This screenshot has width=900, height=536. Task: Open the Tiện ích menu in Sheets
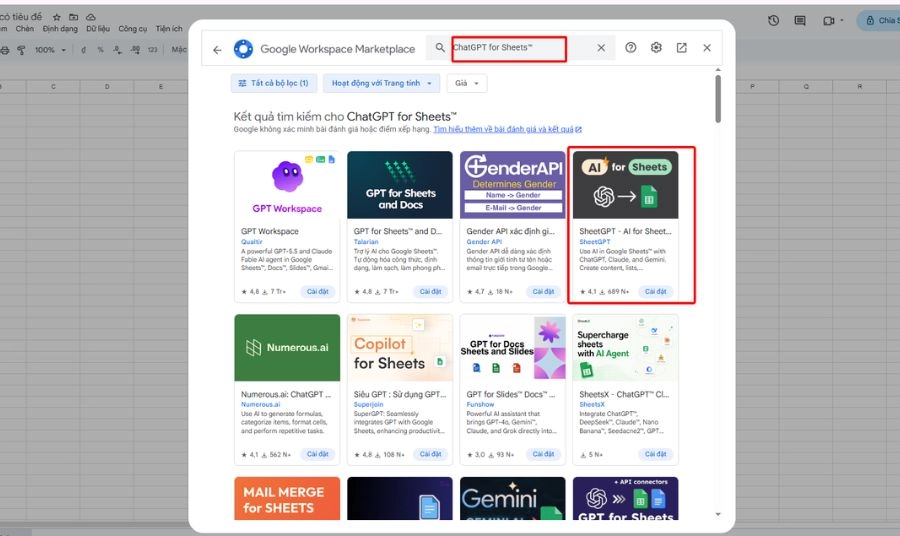pos(169,29)
